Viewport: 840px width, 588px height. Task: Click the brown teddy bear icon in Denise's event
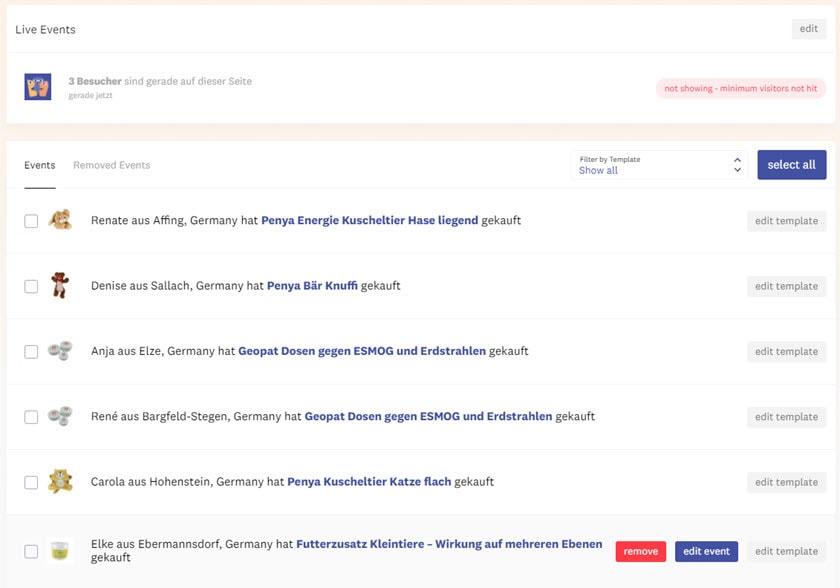60,286
